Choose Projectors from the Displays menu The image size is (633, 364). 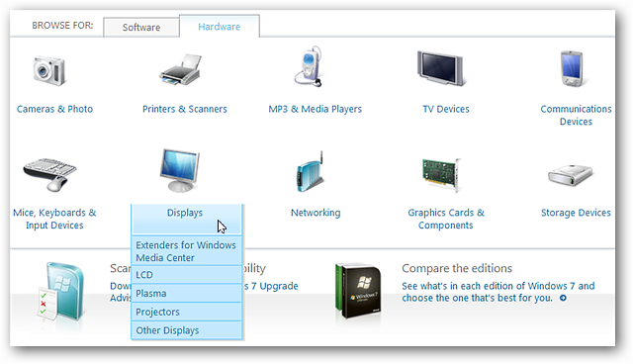tap(186, 312)
